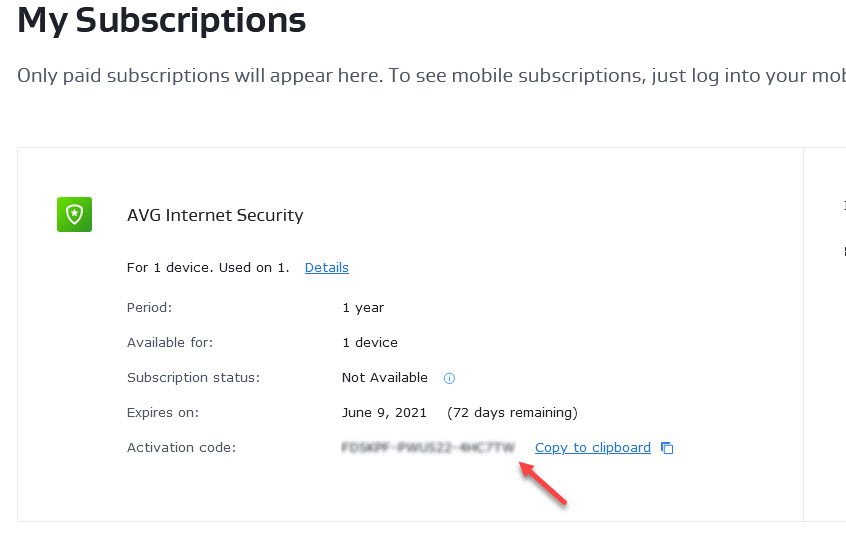The height and width of the screenshot is (542, 846).
Task: Click the Expires on label
Action: 163,413
